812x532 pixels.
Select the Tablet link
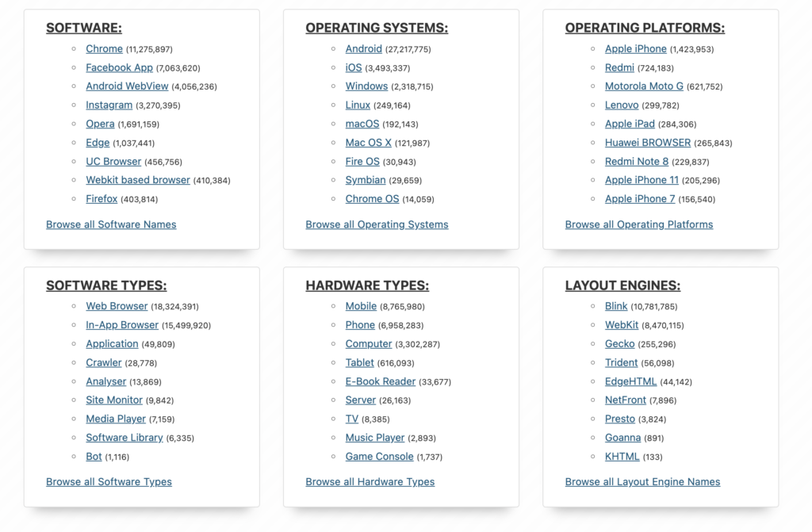tap(359, 362)
